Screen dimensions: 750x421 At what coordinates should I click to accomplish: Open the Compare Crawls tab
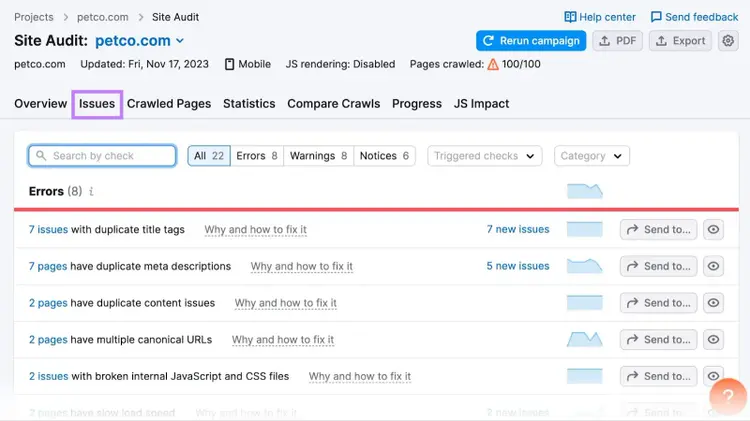[x=334, y=104]
